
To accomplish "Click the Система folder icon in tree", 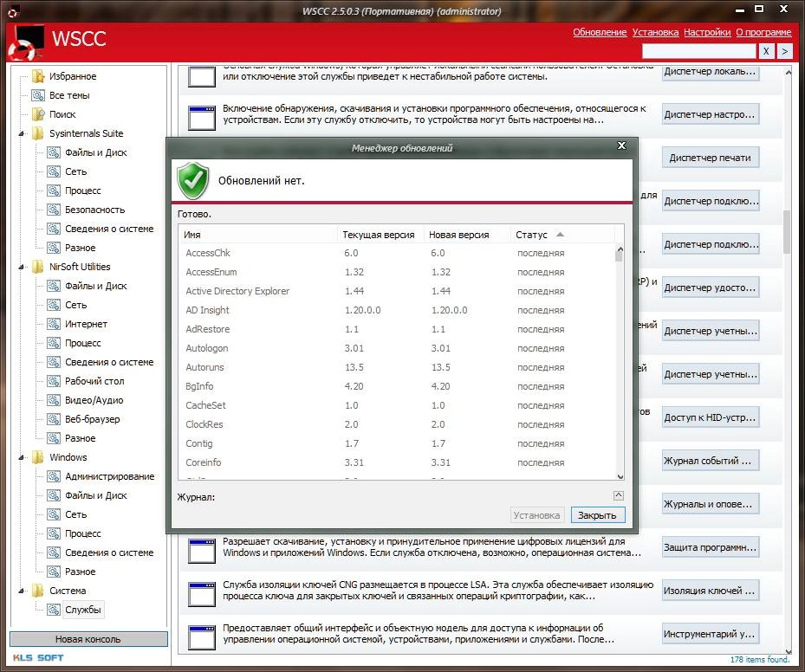I will click(38, 591).
